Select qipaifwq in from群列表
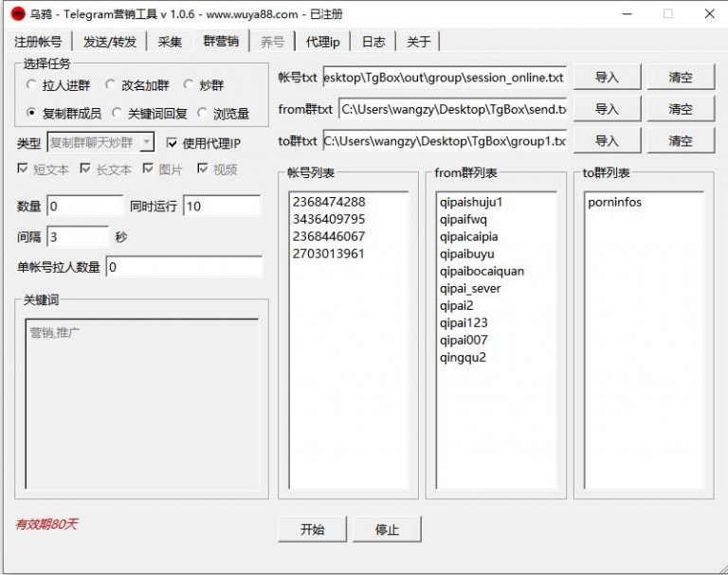 [464, 220]
